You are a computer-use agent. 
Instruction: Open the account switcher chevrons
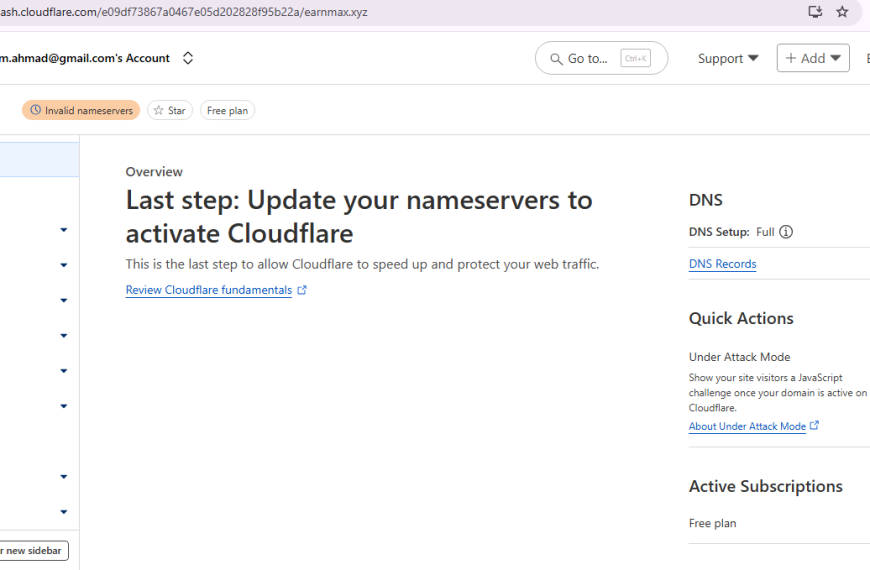[x=188, y=58]
